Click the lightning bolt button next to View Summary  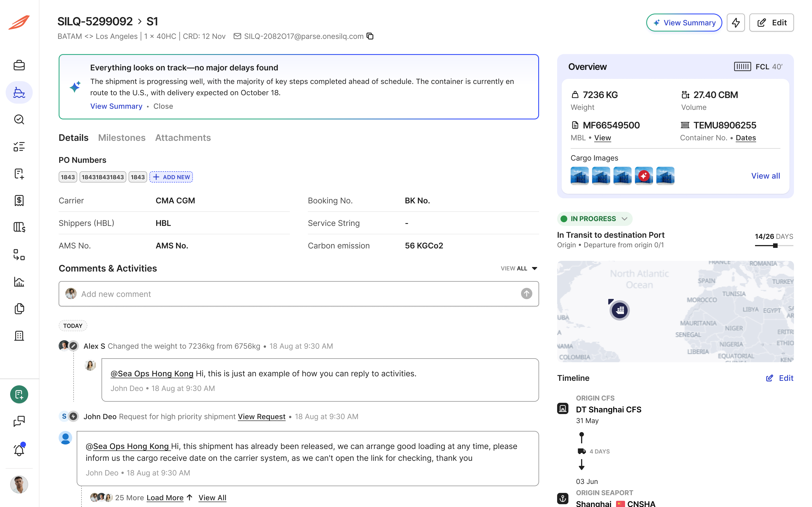tap(736, 22)
